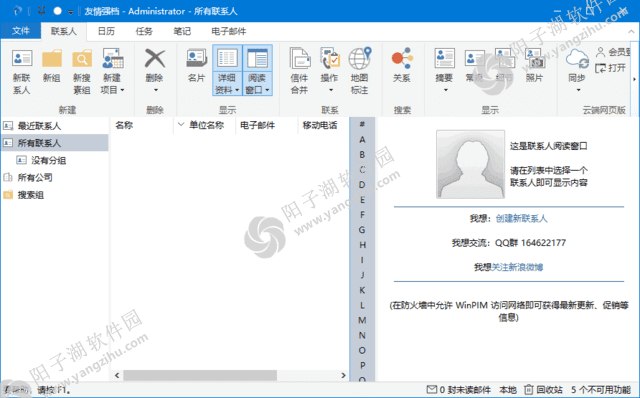Click the QQ群 164622177 text
Screen dimensions: 640x398
click(530, 243)
